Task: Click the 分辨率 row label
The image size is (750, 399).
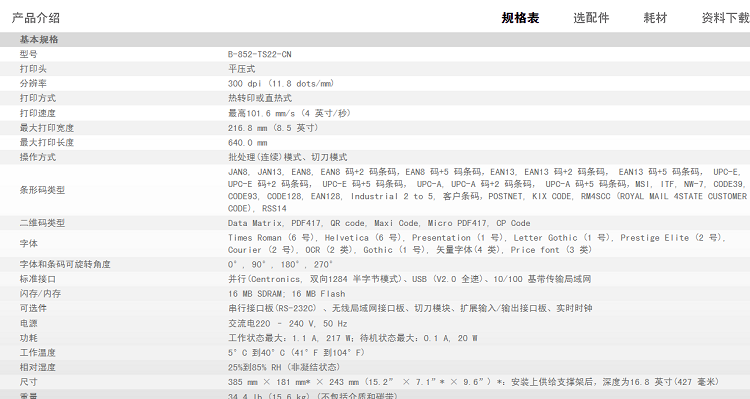Action: click(x=33, y=84)
